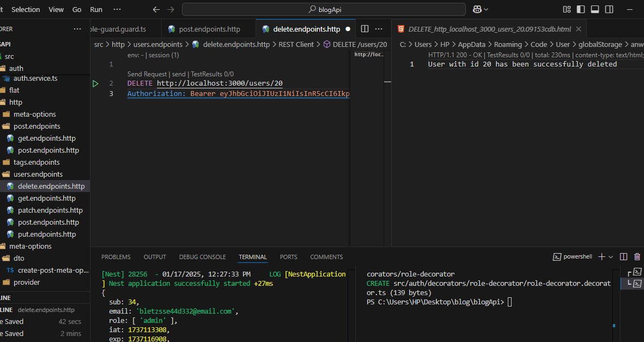Open the terminal profile dropdown chevron

tap(610, 256)
